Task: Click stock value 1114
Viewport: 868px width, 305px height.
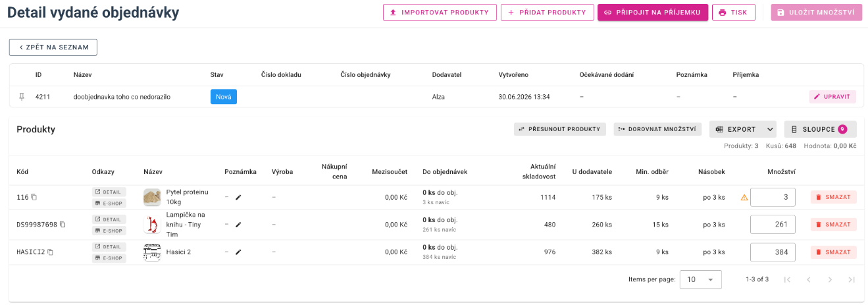Action: point(548,197)
